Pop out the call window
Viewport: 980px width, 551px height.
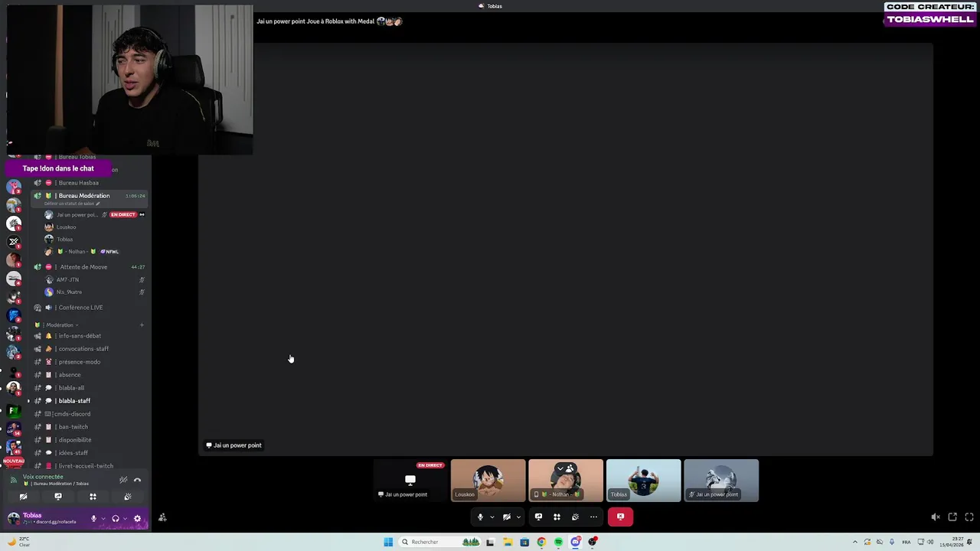point(952,517)
